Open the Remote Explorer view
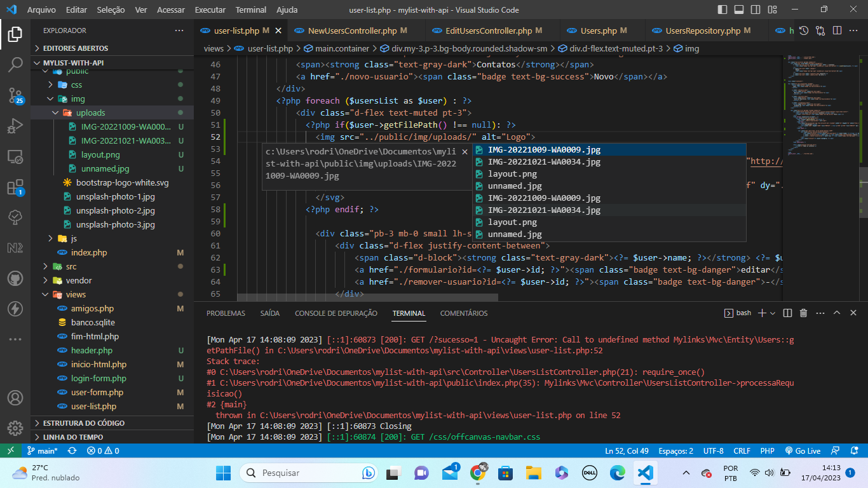Image resolution: width=868 pixels, height=488 pixels. [x=15, y=156]
